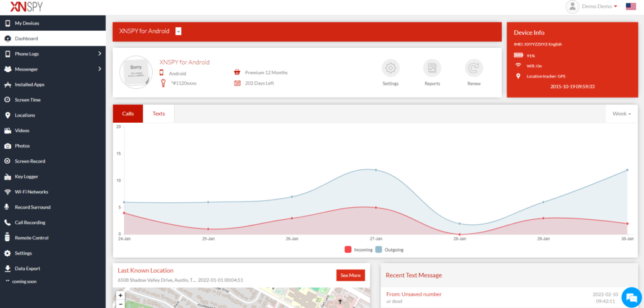This screenshot has width=644, height=308.
Task: Click the Record Surround microphone icon
Action: 8,207
